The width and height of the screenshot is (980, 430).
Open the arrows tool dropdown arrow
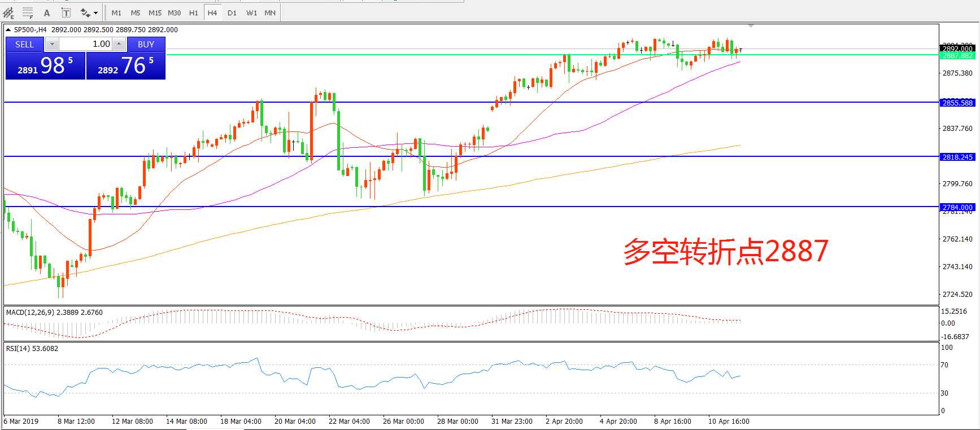pyautogui.click(x=95, y=12)
